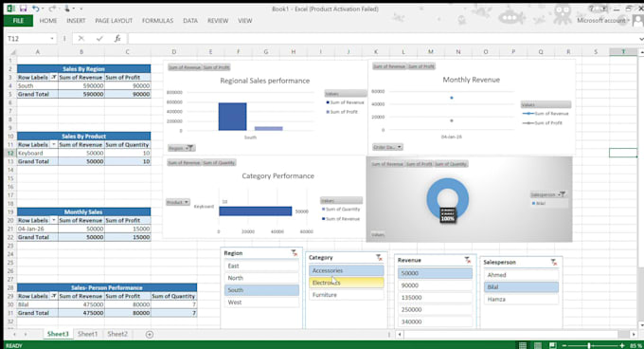Open the HOME ribbon tab
This screenshot has height=349, width=644.
coord(48,21)
